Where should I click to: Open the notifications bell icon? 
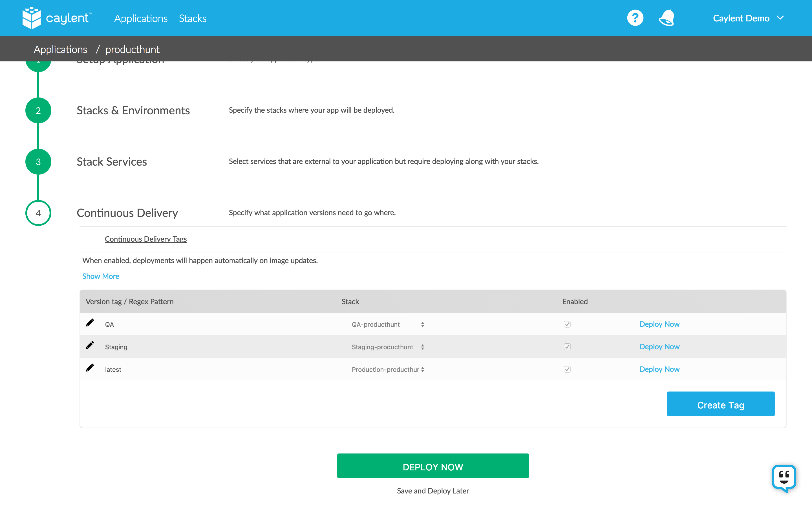coord(667,18)
